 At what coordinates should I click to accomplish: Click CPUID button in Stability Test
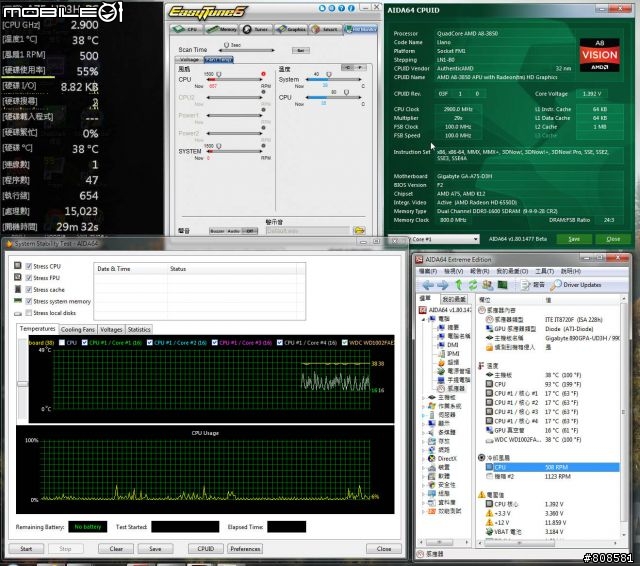click(206, 549)
